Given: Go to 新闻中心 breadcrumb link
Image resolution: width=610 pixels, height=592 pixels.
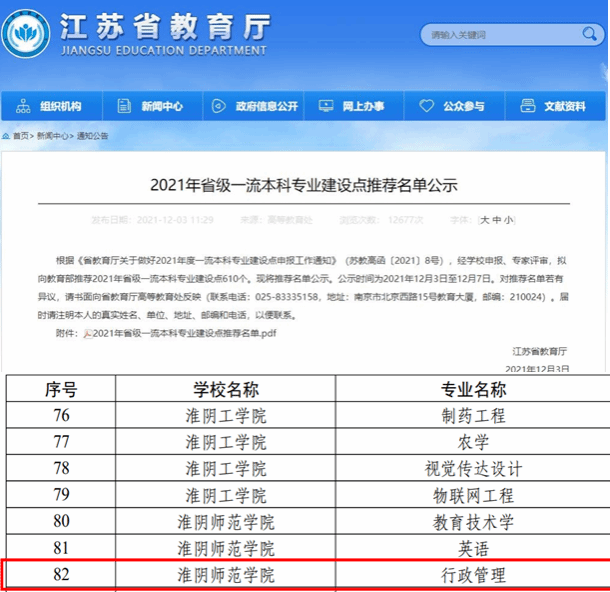Looking at the screenshot, I should click(x=53, y=136).
